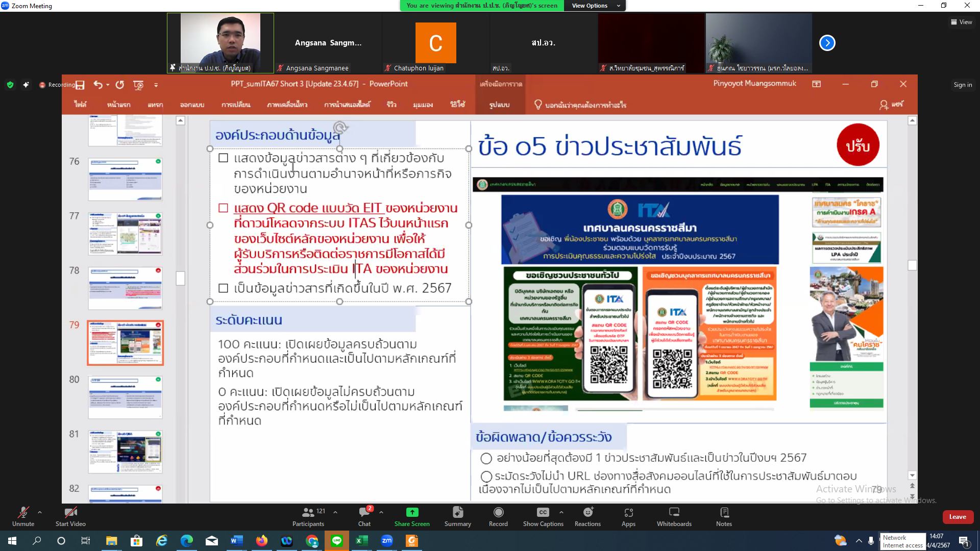The image size is (980, 551).
Task: Click scroll-up arrow of slide thumbnail panel
Action: coord(180,120)
